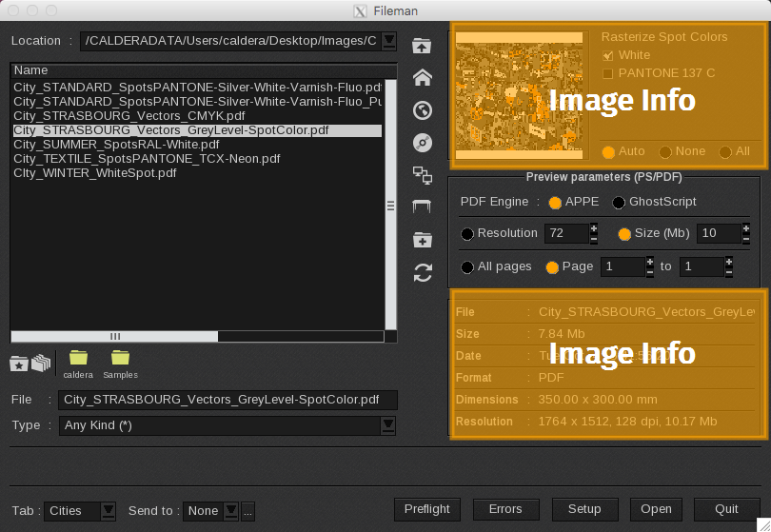The height and width of the screenshot is (532, 771).
Task: Open the Tab Cities dropdown
Action: point(109,511)
